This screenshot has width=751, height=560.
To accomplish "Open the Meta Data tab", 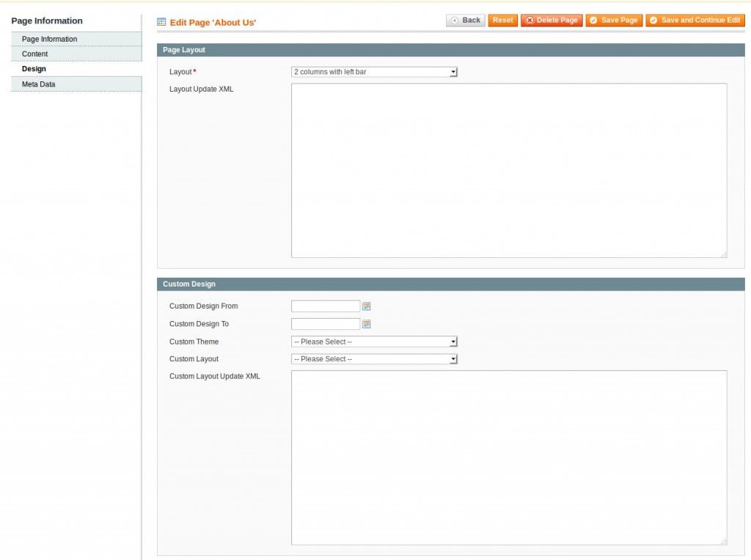I will 38,84.
